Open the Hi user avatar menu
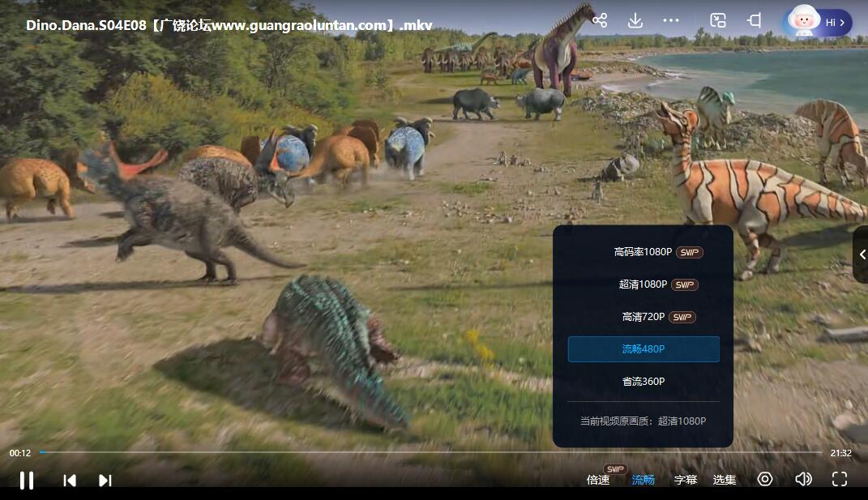This screenshot has height=500, width=868. tap(817, 22)
